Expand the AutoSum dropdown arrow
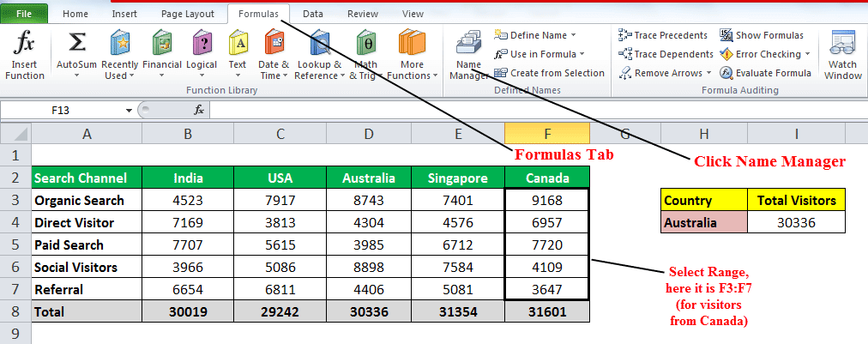Image resolution: width=868 pixels, height=344 pixels. coord(77,75)
